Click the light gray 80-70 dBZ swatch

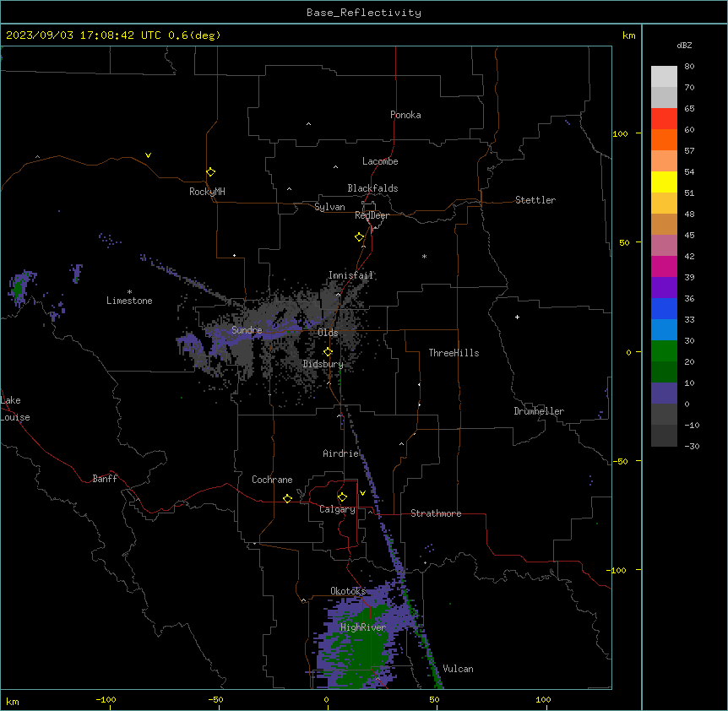coord(664,77)
